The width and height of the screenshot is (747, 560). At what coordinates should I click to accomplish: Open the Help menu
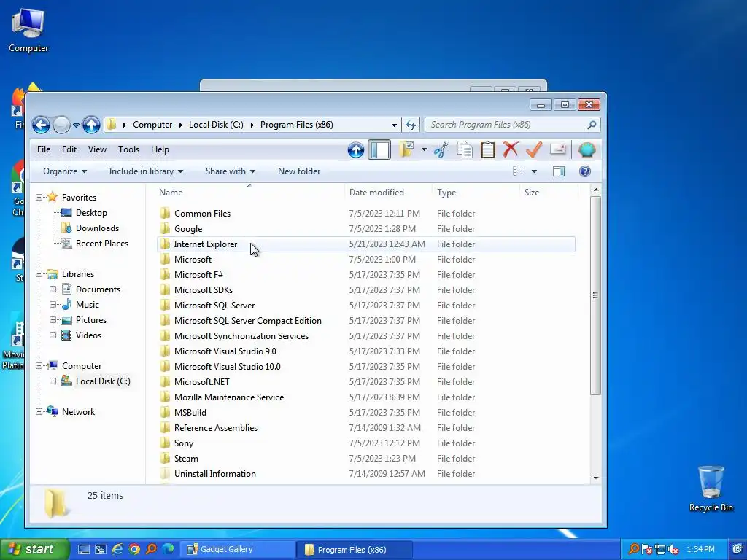click(160, 149)
